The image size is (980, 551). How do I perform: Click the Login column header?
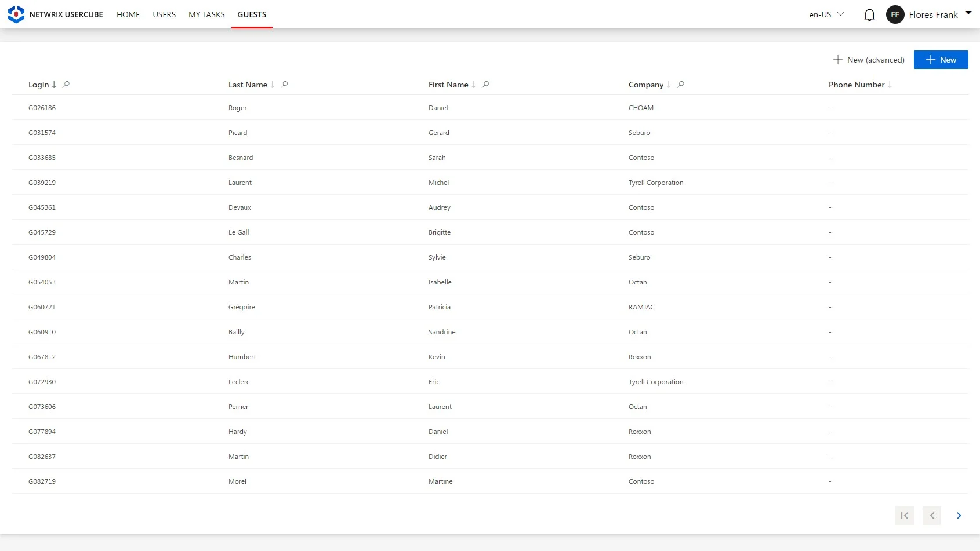(39, 85)
